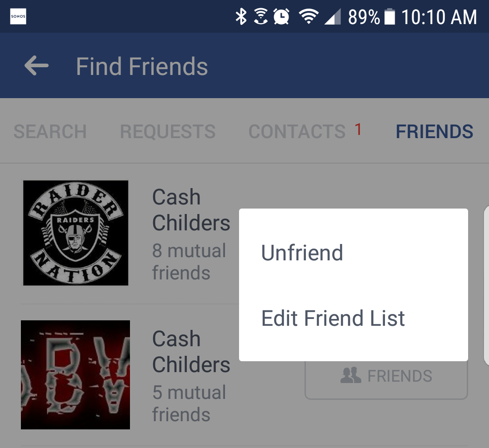Open the Sonos notification icon
Image resolution: width=489 pixels, height=448 pixels.
point(18,16)
